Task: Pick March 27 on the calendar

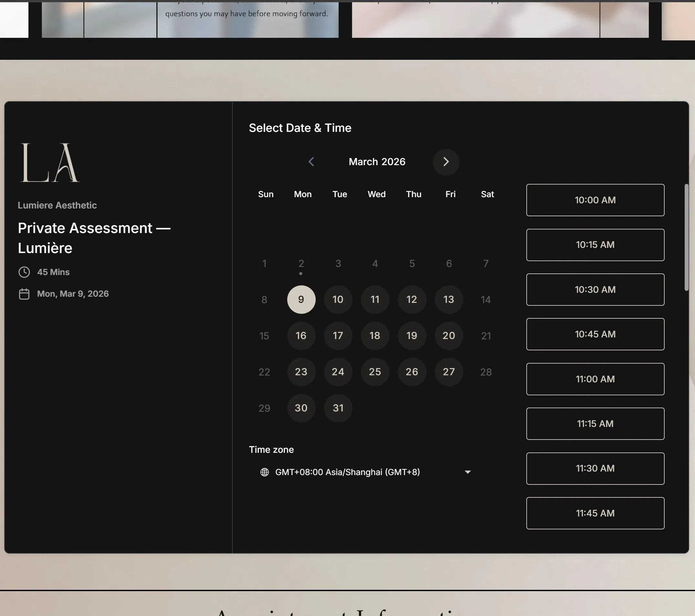Action: (x=448, y=372)
